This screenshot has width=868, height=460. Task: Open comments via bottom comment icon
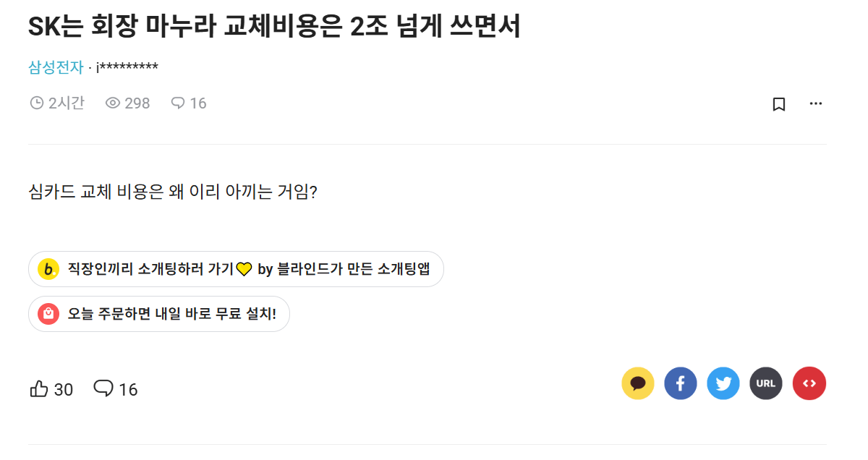(103, 389)
